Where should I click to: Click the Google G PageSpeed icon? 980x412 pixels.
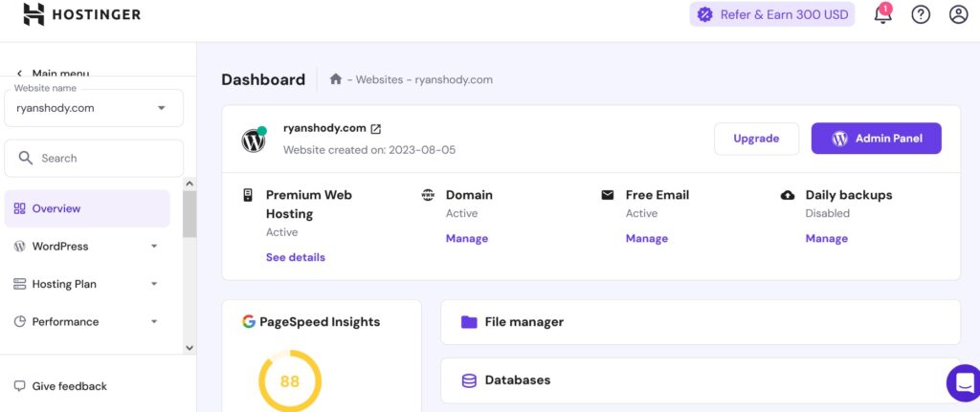[x=249, y=321]
